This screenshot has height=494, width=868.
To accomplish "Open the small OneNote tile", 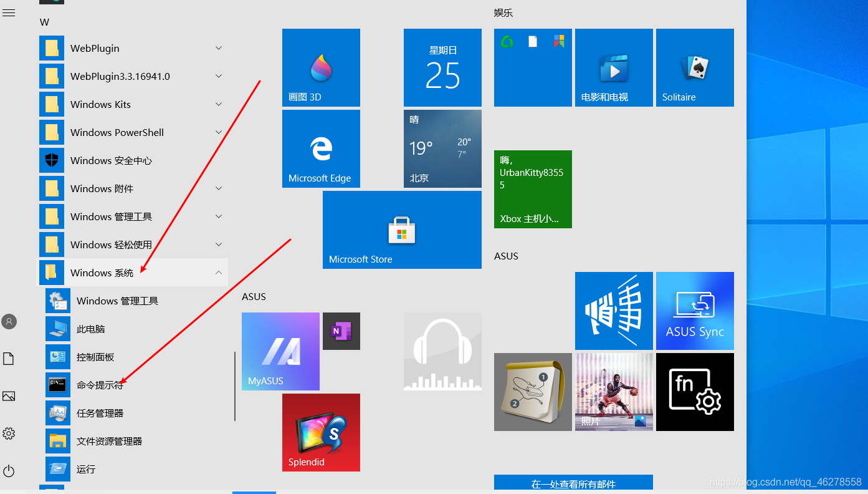I will tap(341, 331).
